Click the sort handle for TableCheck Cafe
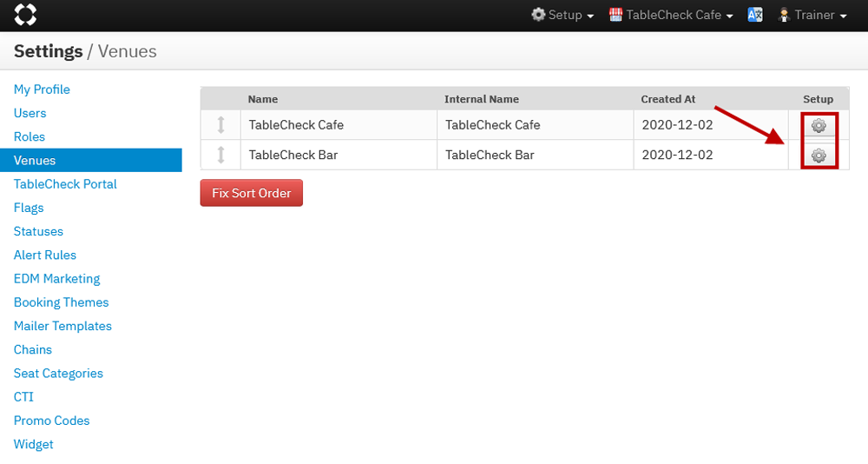The width and height of the screenshot is (868, 464). (x=220, y=125)
